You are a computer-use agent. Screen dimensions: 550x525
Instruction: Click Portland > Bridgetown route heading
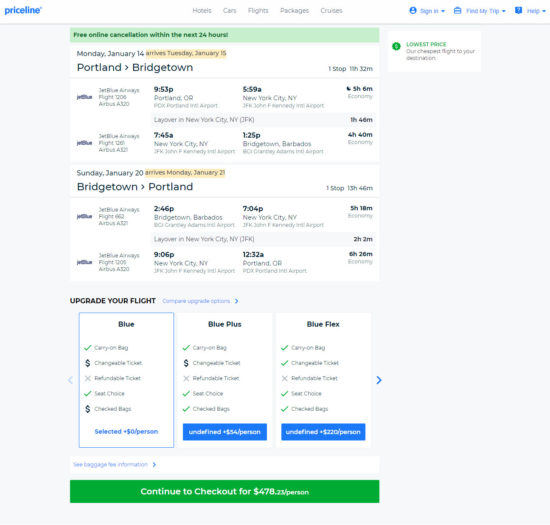coord(135,67)
